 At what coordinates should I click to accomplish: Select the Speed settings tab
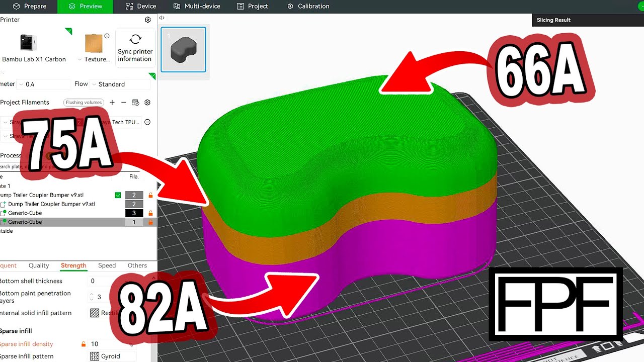(x=107, y=265)
